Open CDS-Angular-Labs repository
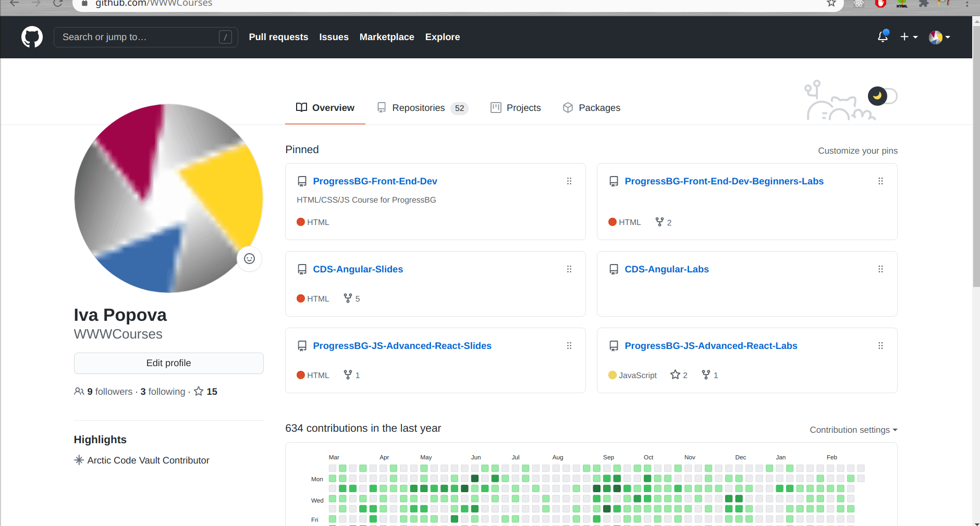The height and width of the screenshot is (526, 980). pyautogui.click(x=667, y=269)
